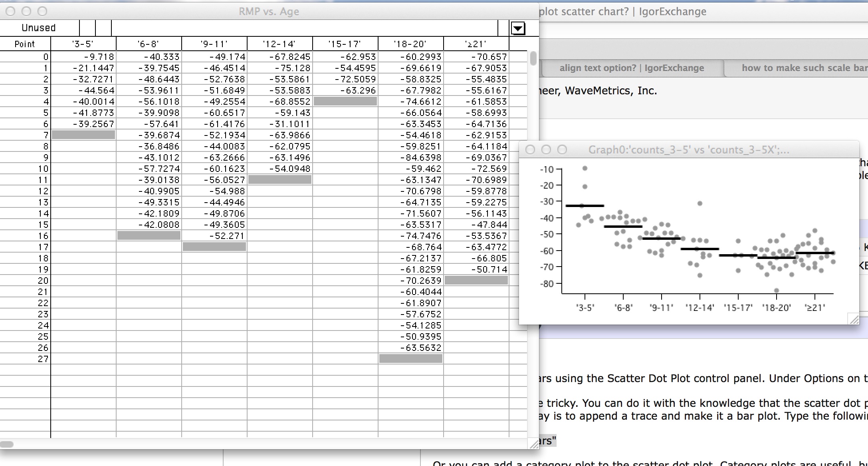Select the '≥21' column header
This screenshot has height=466, width=868.
(475, 44)
